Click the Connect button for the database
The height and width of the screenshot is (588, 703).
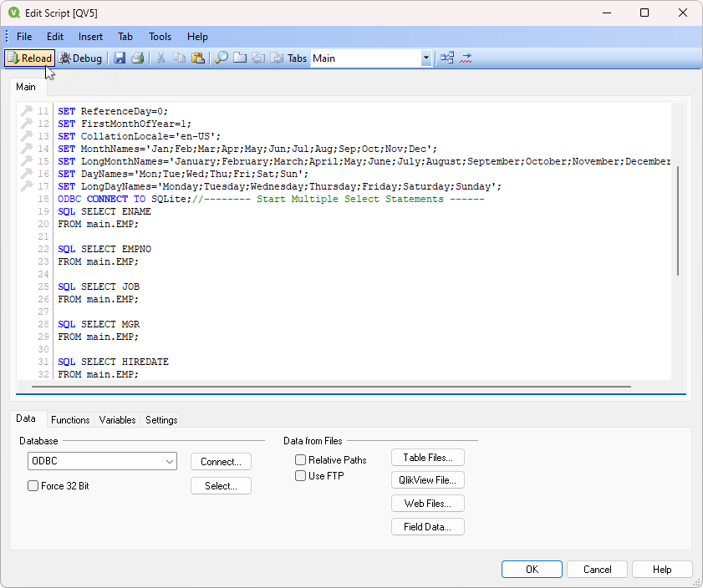[x=221, y=460]
